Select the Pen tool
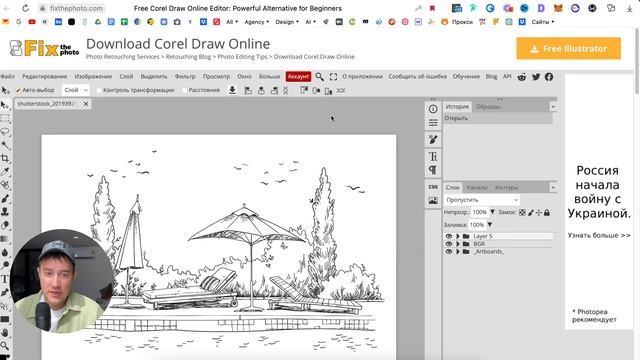The height and width of the screenshot is (360, 640). click(4, 292)
